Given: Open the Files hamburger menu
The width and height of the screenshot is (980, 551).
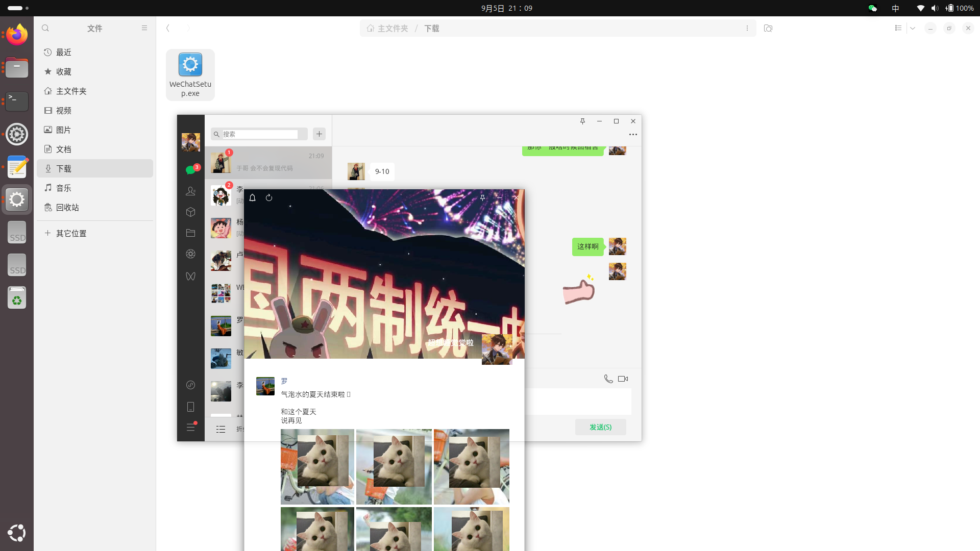Looking at the screenshot, I should pos(144,29).
